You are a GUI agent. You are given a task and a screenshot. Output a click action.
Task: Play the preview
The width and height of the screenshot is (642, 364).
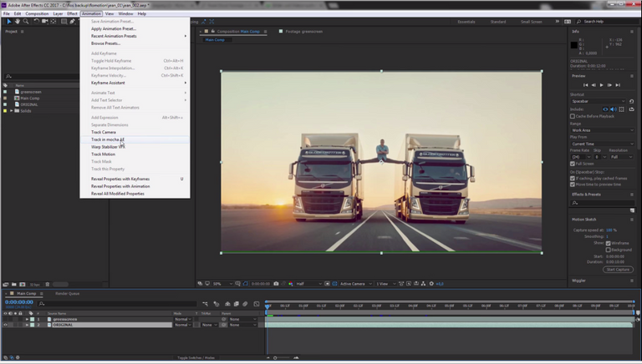click(602, 85)
